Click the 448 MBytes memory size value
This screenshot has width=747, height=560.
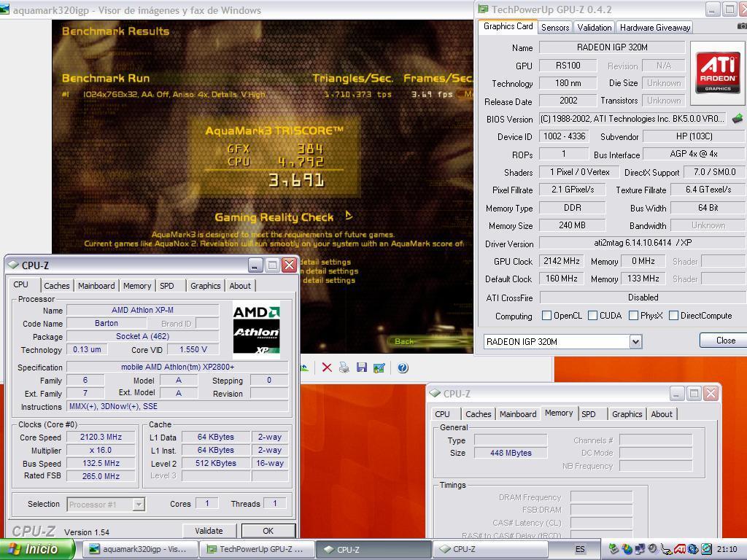pyautogui.click(x=511, y=453)
